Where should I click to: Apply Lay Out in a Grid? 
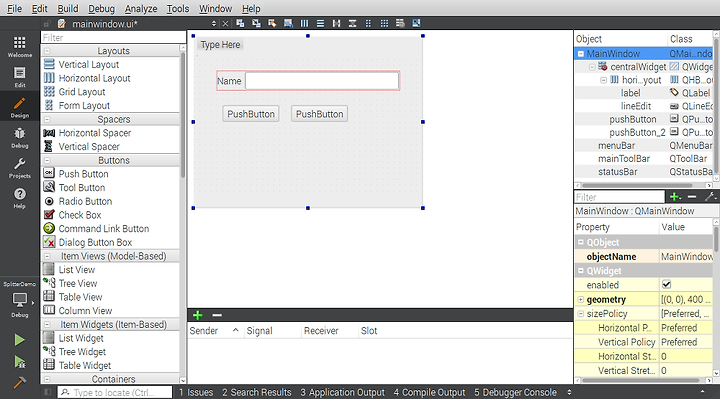click(384, 23)
